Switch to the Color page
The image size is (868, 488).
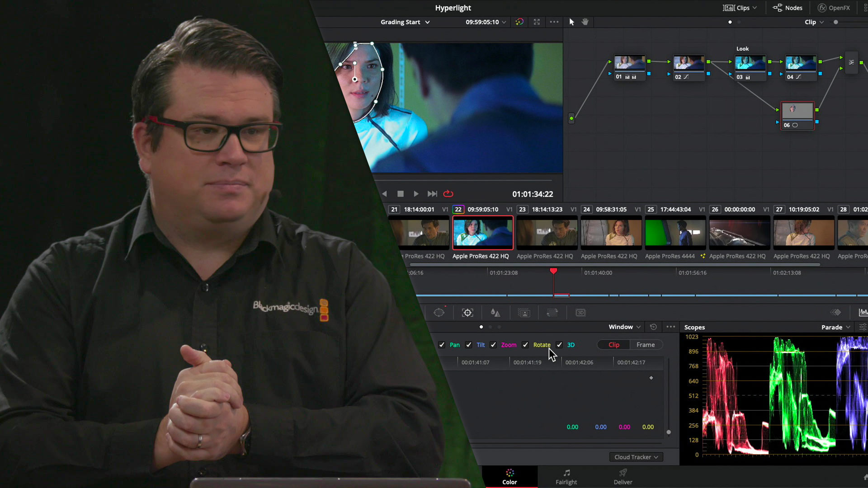click(509, 477)
